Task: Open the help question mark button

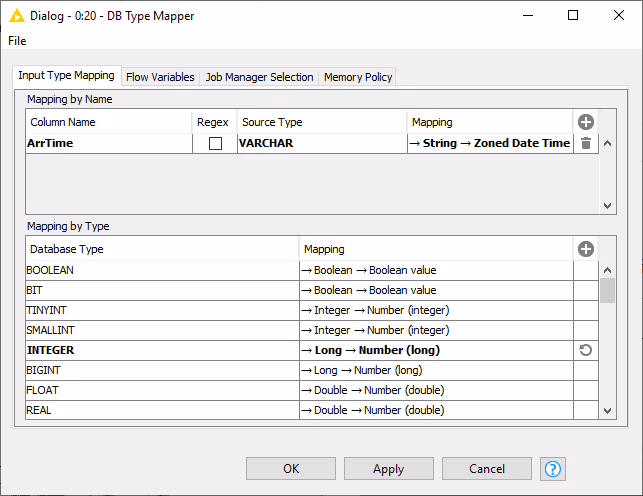Action: [552, 469]
